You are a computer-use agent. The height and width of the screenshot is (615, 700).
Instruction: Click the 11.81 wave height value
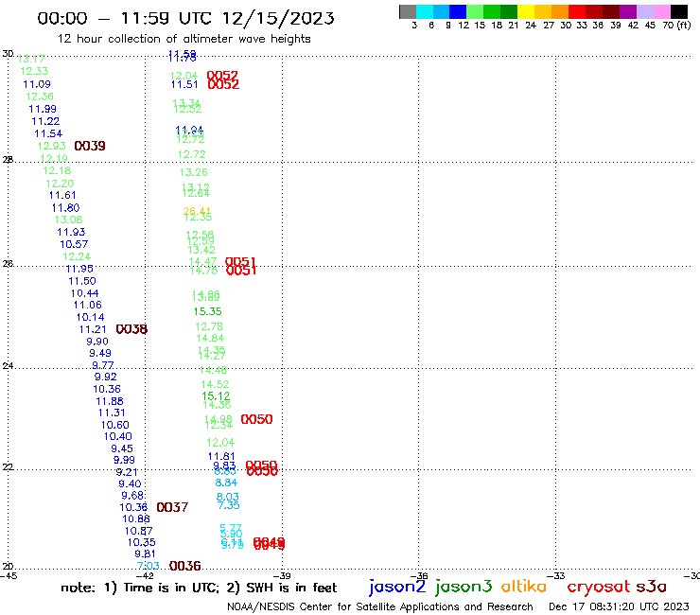pyautogui.click(x=221, y=456)
